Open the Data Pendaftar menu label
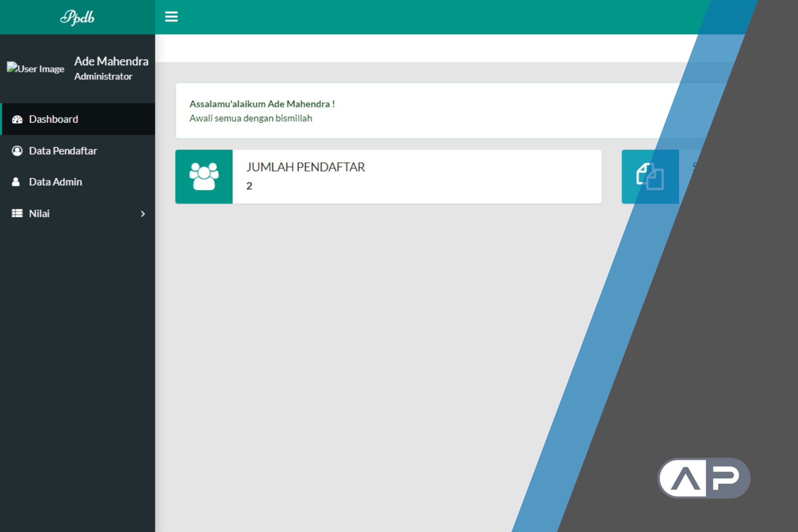 click(x=63, y=150)
